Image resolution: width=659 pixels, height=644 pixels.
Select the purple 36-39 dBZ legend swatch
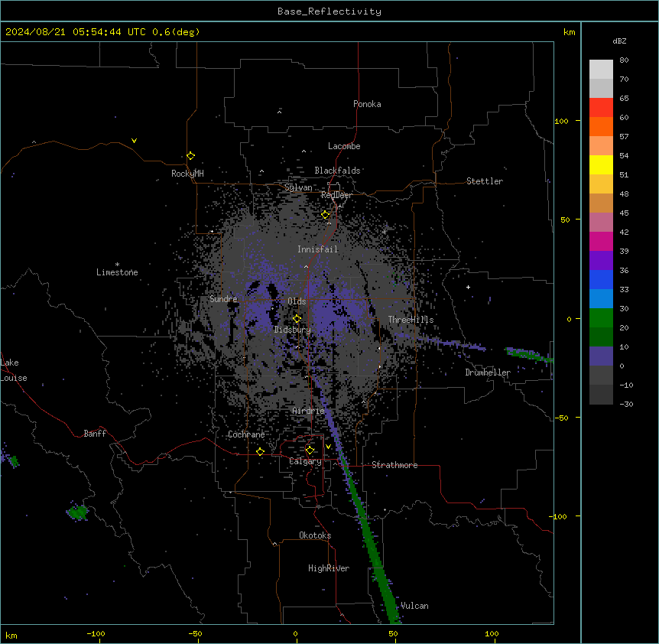(x=601, y=261)
